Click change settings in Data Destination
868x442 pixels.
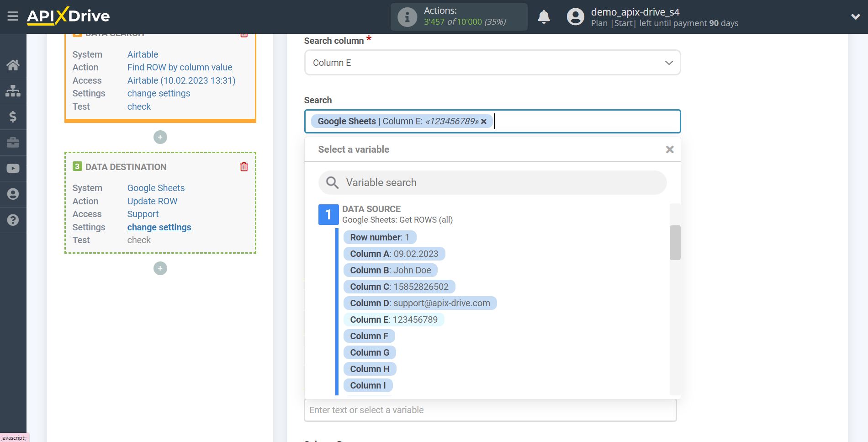click(159, 227)
